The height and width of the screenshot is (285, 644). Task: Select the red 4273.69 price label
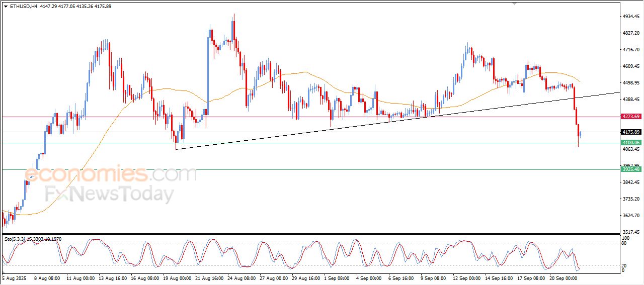[631, 117]
